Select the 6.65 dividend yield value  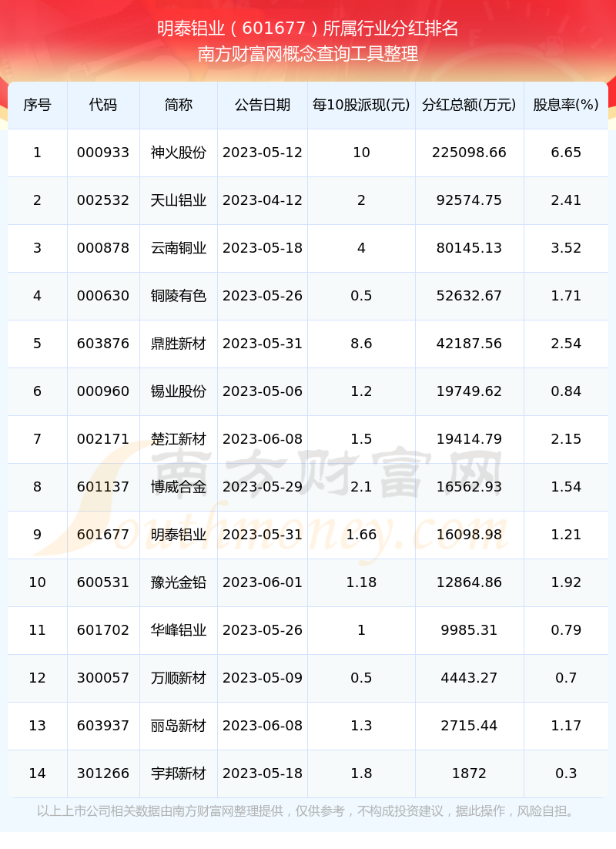[566, 153]
